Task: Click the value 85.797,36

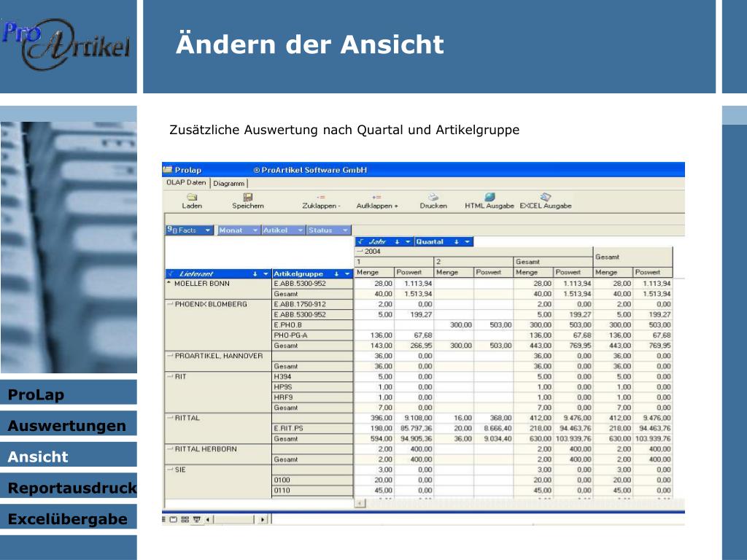Action: (x=417, y=428)
